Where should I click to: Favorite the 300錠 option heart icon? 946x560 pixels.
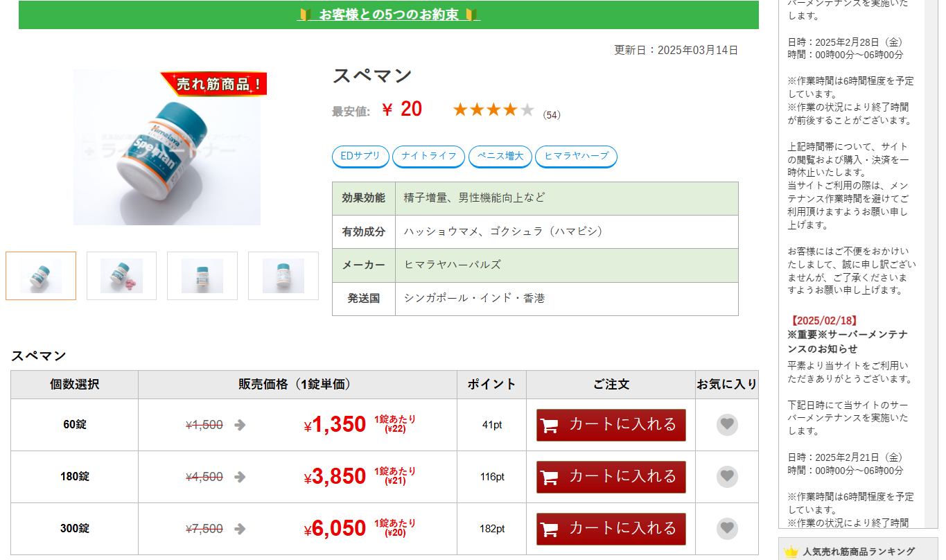tap(727, 529)
